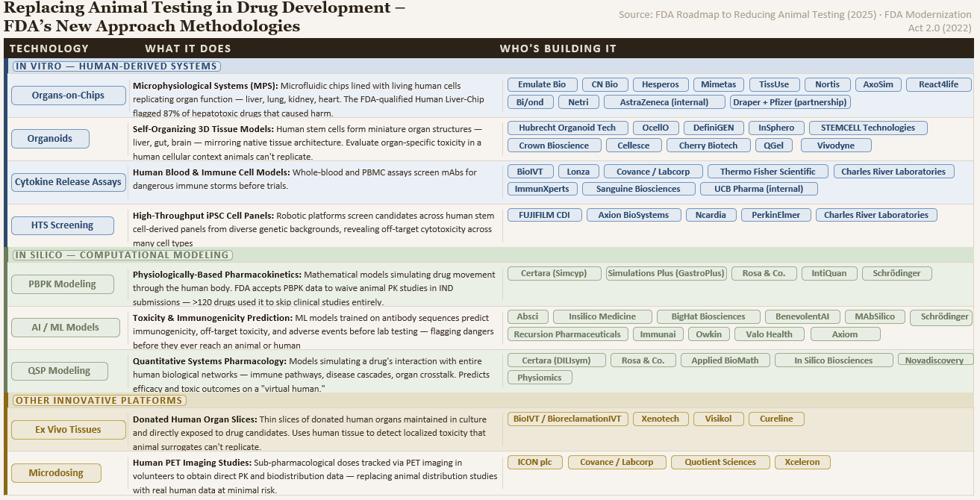Click the Applied BioMath tag
The height and width of the screenshot is (500, 980).
tap(725, 360)
